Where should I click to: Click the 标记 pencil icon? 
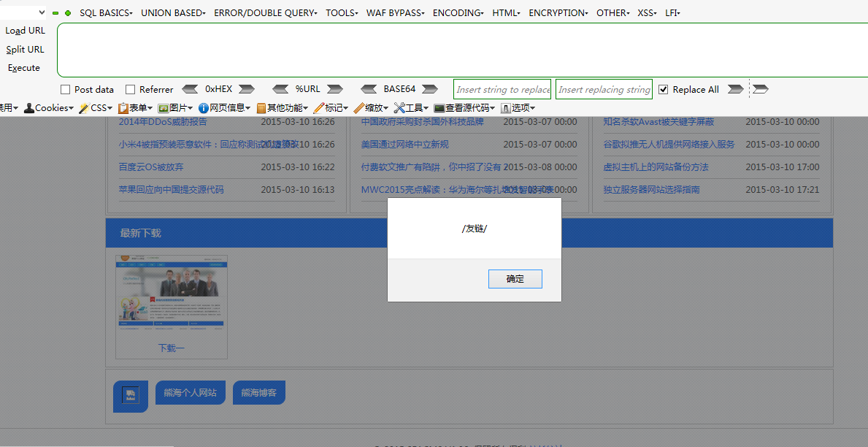coord(319,108)
